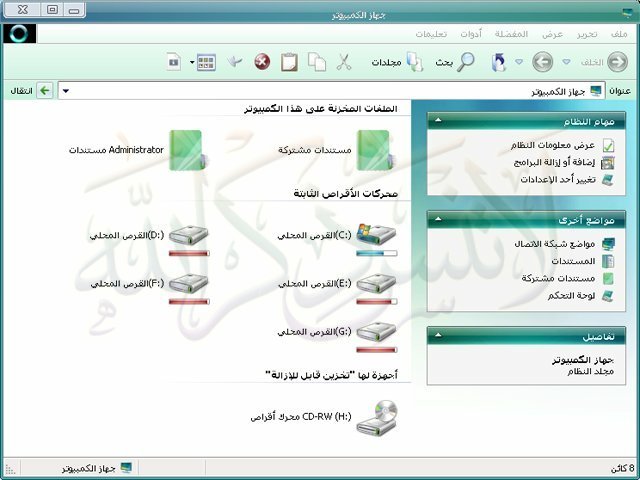Open the Edit (تحرير) menu

[x=587, y=34]
